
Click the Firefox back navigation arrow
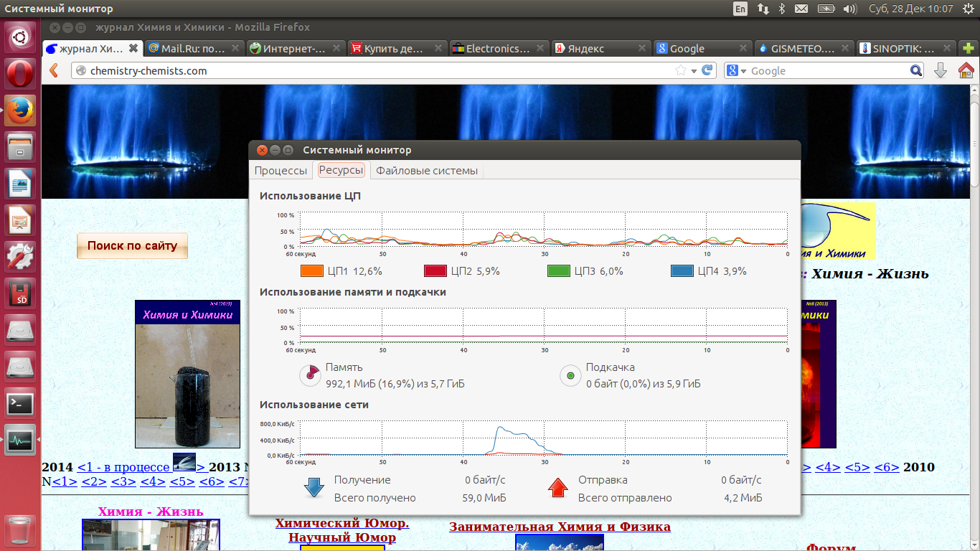[54, 70]
